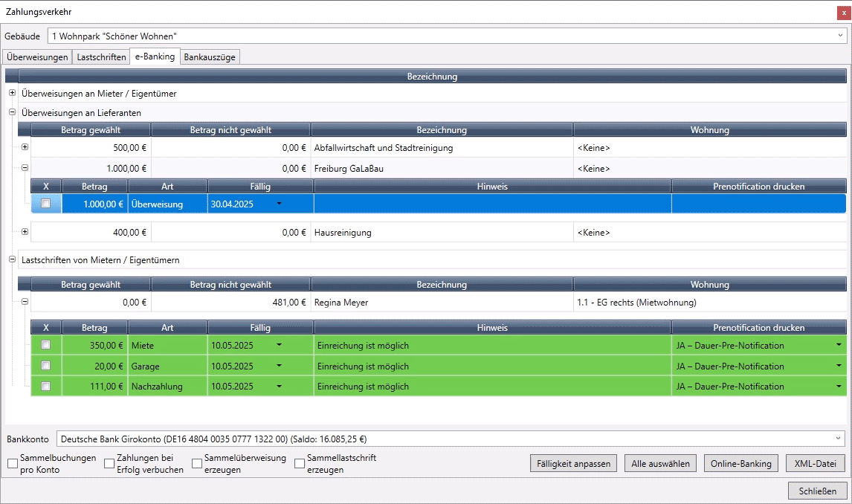Select the Hausreinigung cell
This screenshot has height=504, width=852.
click(x=442, y=233)
